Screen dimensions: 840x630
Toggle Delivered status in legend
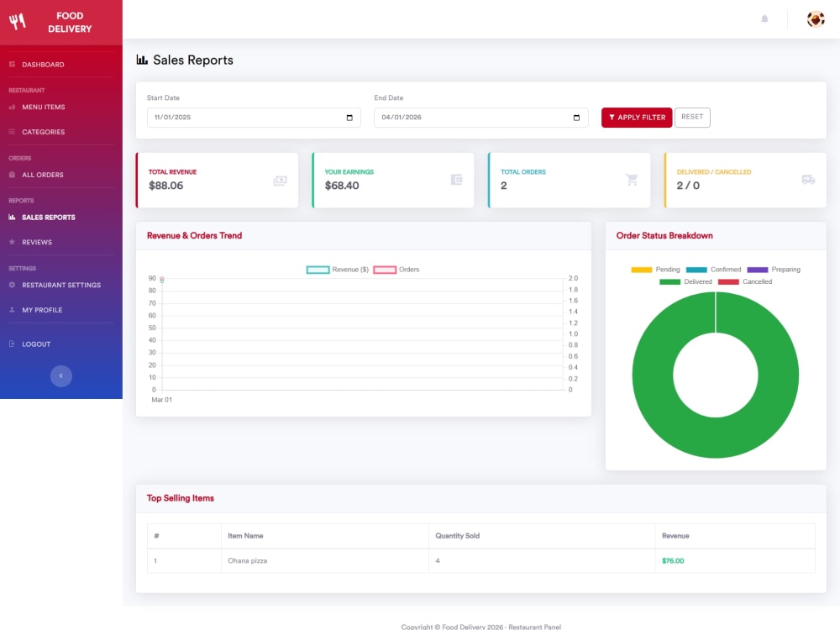(x=685, y=281)
